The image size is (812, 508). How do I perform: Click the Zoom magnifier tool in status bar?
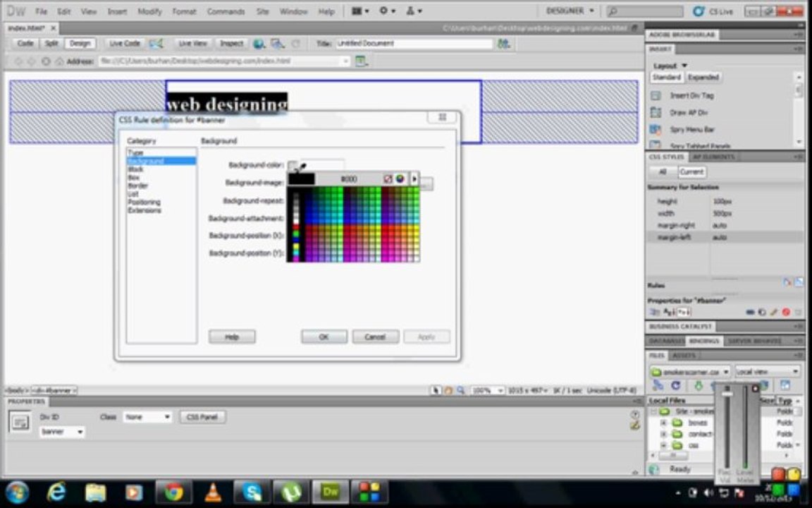(460, 390)
